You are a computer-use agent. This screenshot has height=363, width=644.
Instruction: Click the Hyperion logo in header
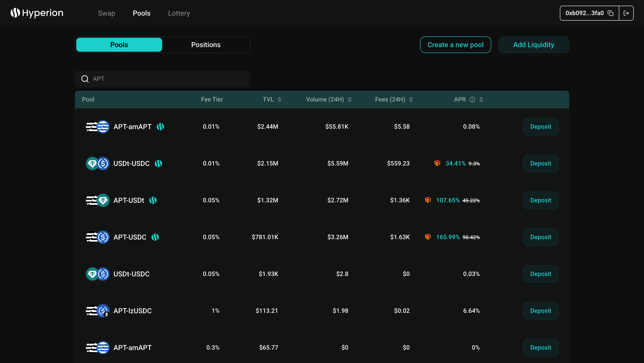(x=37, y=13)
